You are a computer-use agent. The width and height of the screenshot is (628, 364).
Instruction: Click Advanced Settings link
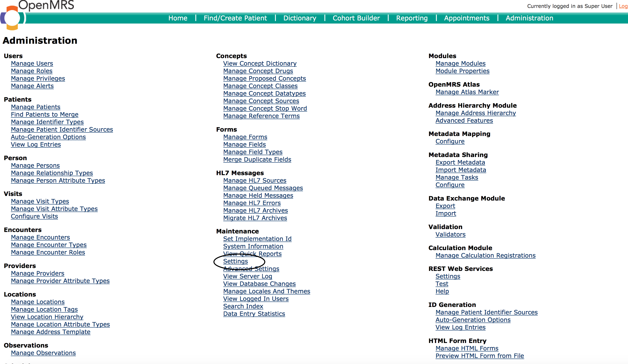(x=251, y=269)
